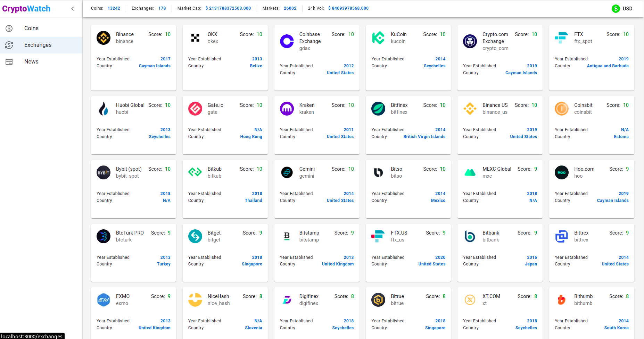Click 'South Korea' on Bithumb card

tap(616, 328)
